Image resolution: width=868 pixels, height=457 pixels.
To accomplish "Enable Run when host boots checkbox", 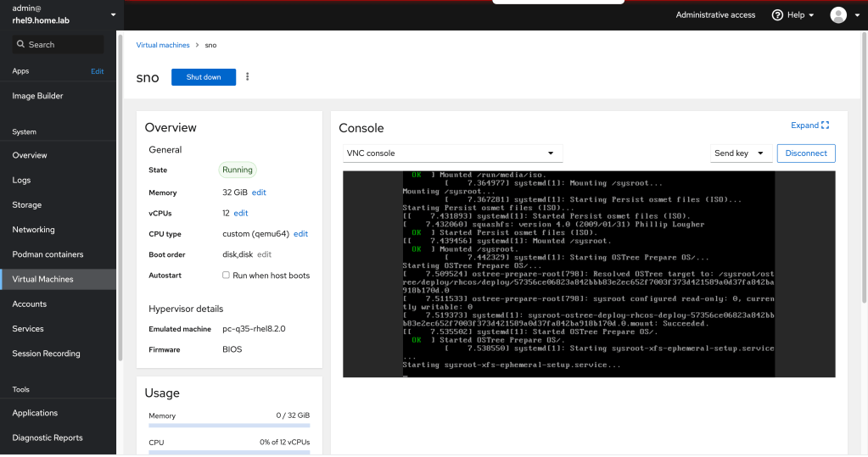I will [x=226, y=276].
